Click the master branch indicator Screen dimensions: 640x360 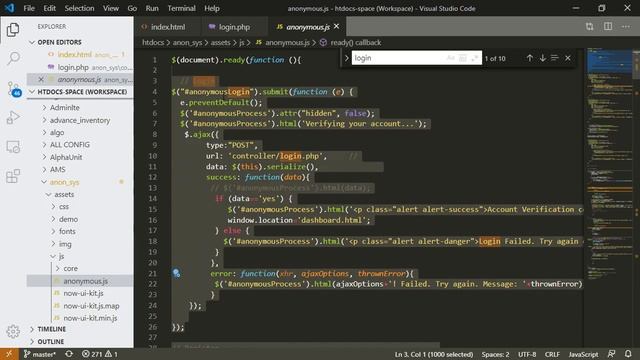40,354
